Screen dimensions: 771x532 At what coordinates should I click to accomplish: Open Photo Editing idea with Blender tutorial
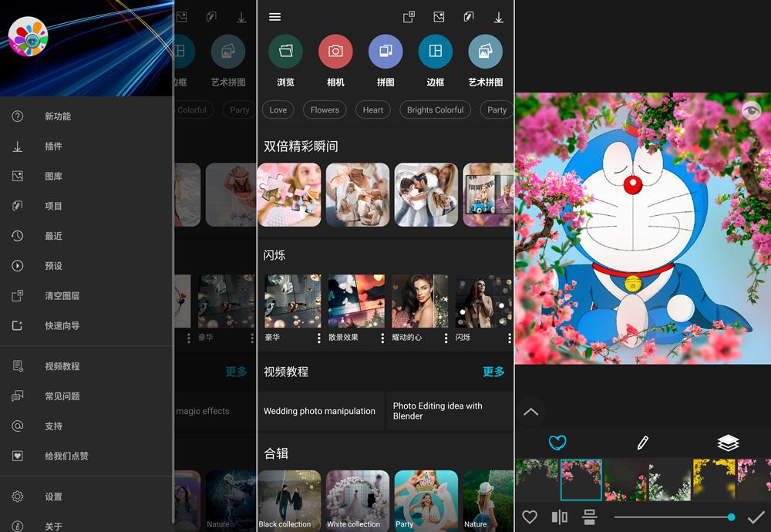point(449,411)
